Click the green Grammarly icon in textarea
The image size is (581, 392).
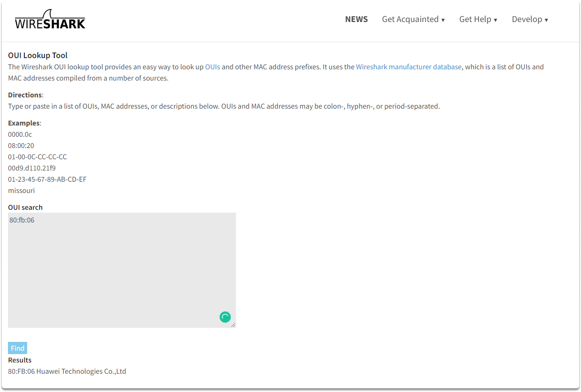(225, 317)
